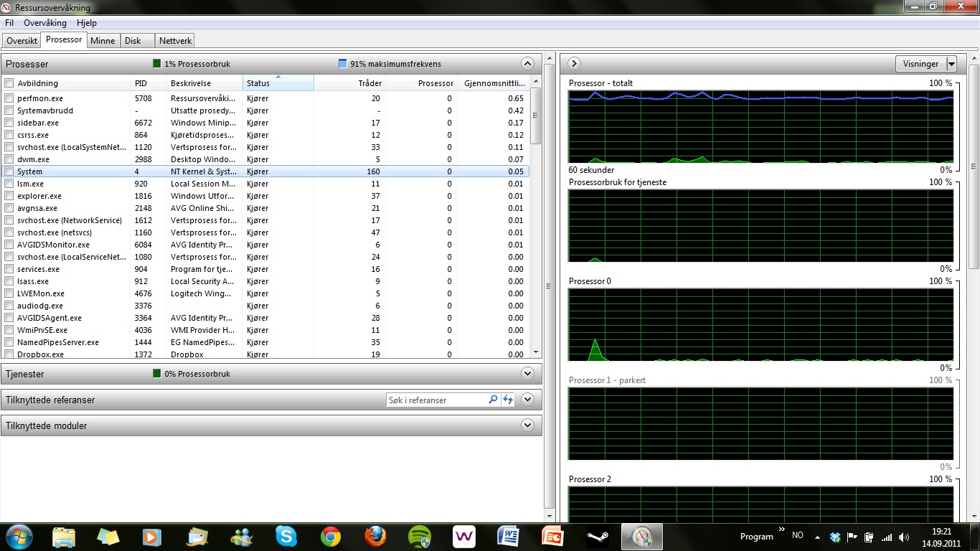Click the Visninger button
Screen dimensions: 980x551
point(920,64)
